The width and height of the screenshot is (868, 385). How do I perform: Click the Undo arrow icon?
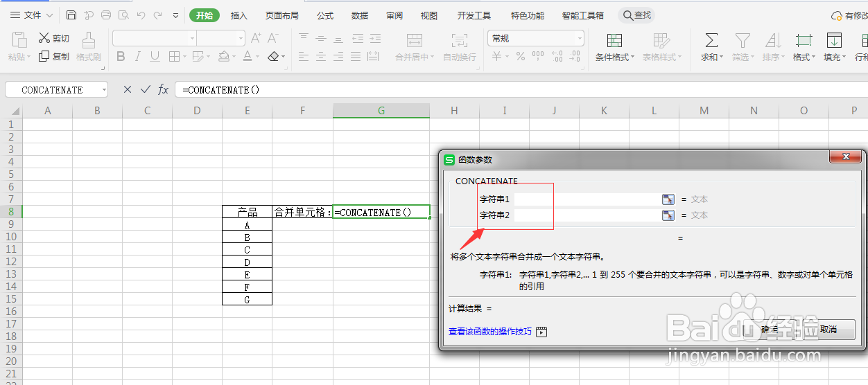pos(141,15)
